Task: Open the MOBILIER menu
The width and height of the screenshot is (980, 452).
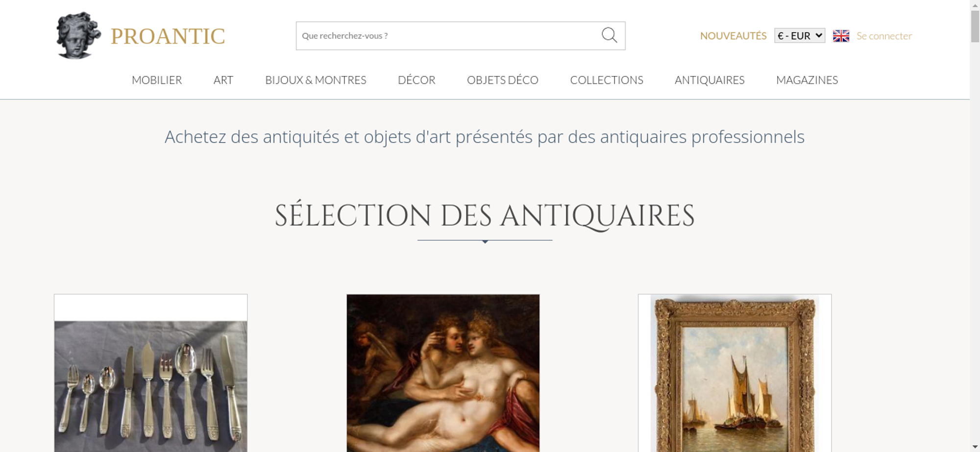Action: pyautogui.click(x=157, y=80)
